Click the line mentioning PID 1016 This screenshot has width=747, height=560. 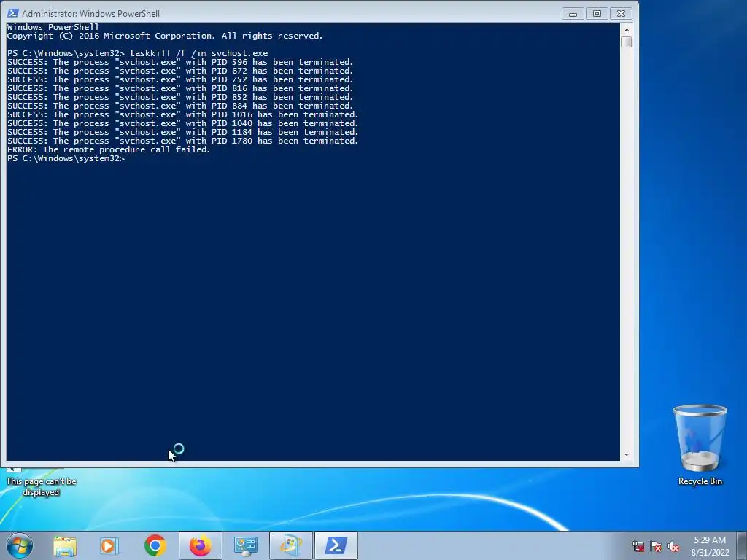pos(182,114)
